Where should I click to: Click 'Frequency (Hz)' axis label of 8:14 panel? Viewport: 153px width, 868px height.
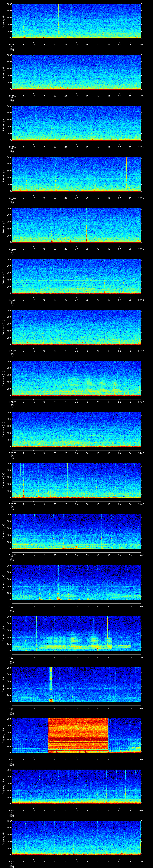pyautogui.click(x=3, y=21)
